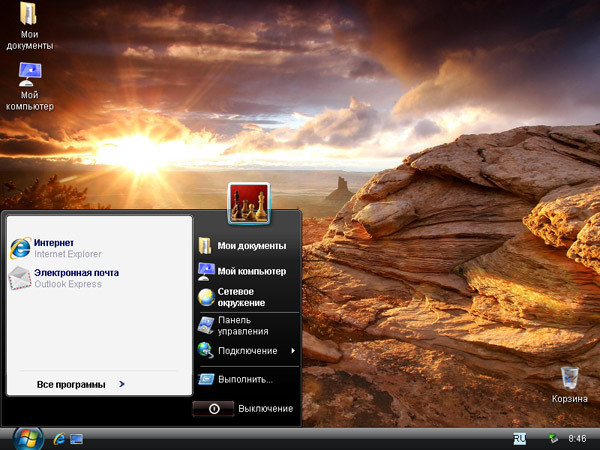The width and height of the screenshot is (600, 450).
Task: Open Мой компьютер in the Start menu
Action: point(250,271)
